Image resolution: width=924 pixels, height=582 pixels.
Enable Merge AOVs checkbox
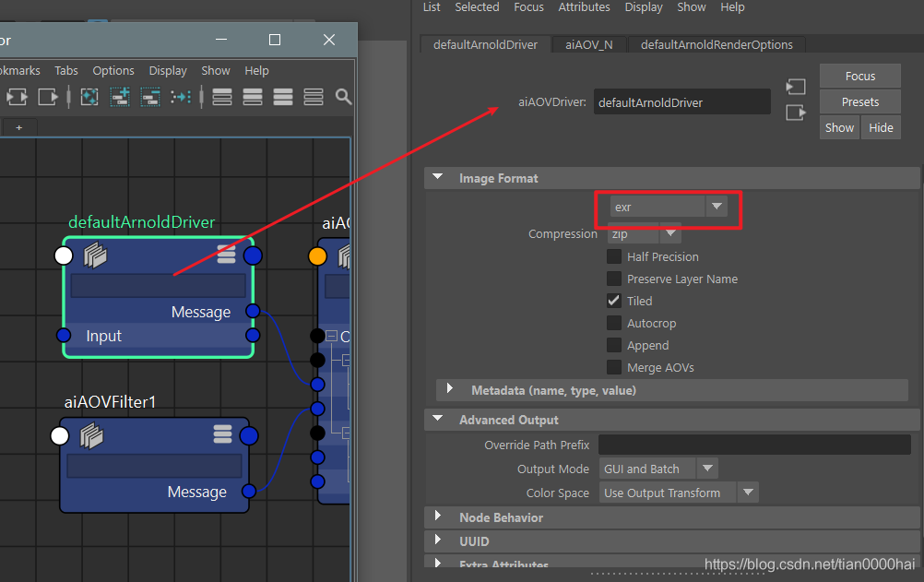pos(614,367)
